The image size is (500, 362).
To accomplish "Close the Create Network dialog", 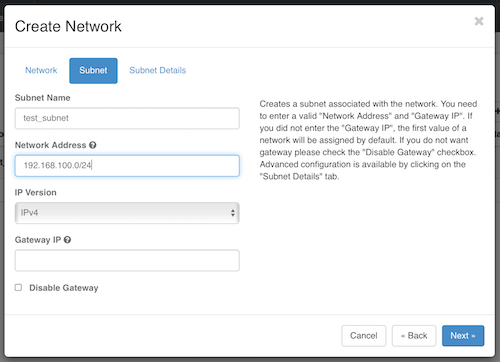I will [x=479, y=21].
